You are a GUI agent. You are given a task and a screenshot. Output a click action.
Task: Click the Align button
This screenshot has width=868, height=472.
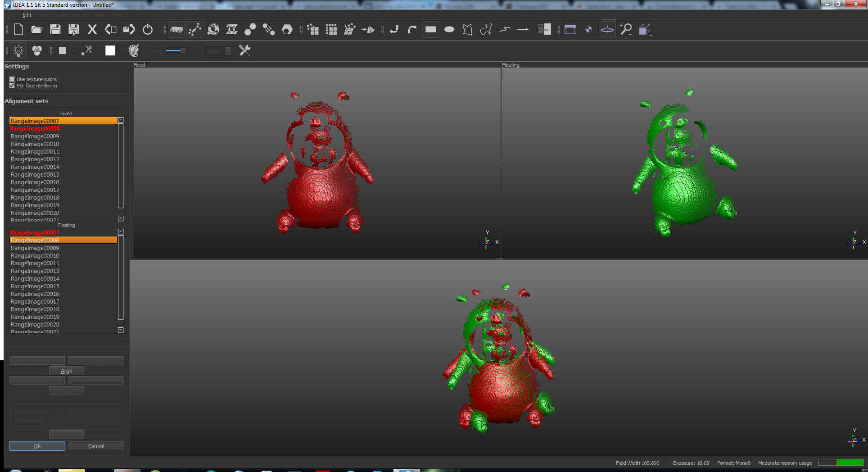(x=67, y=371)
